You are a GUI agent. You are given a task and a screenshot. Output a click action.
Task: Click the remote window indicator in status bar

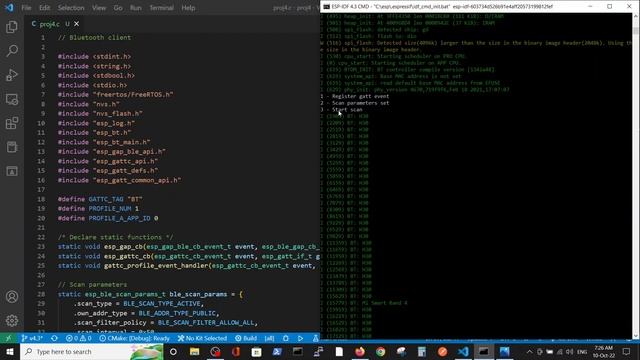point(8,338)
